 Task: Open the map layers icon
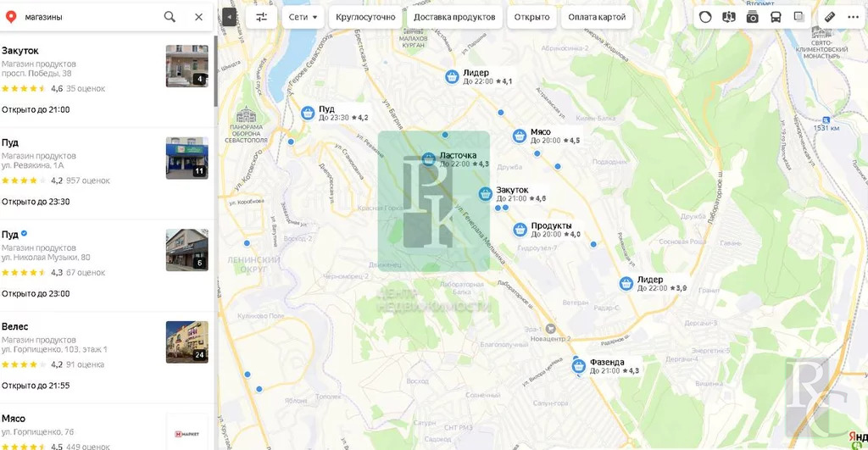tap(798, 17)
